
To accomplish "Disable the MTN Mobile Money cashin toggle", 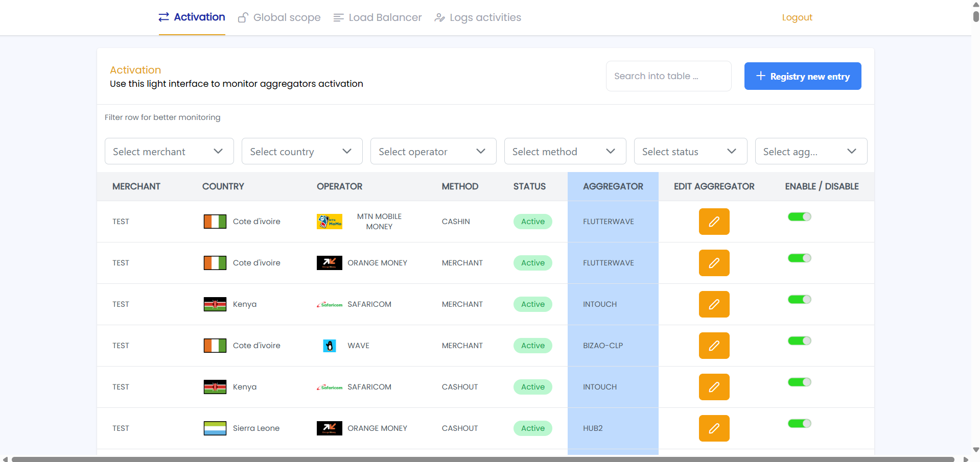I will pyautogui.click(x=799, y=217).
